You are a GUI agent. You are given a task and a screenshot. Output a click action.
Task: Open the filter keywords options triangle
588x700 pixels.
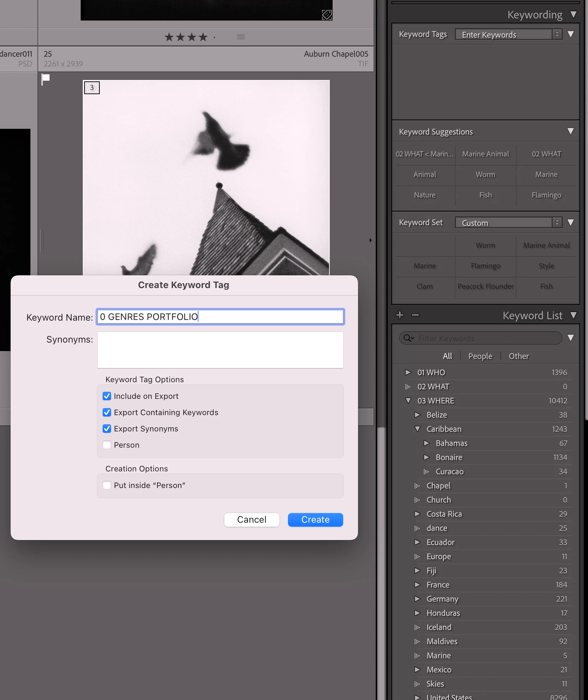point(571,338)
